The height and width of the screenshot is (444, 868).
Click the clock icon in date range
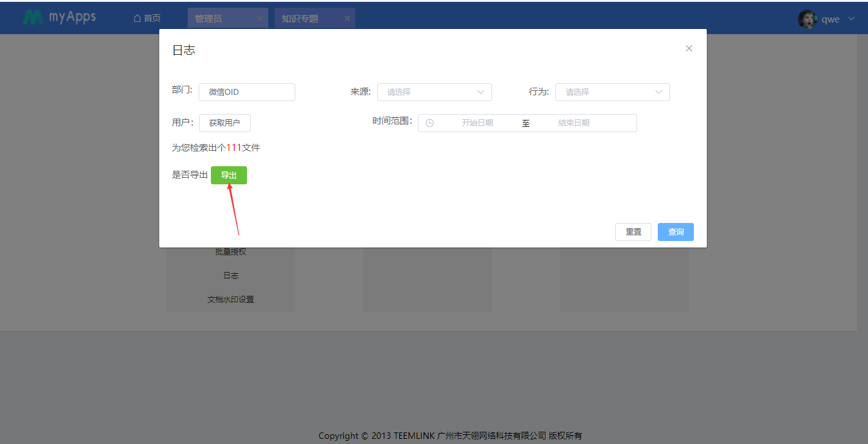click(429, 123)
